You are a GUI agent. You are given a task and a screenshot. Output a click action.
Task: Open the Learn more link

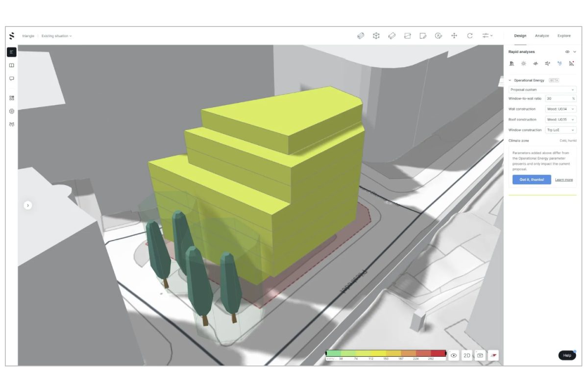point(563,180)
